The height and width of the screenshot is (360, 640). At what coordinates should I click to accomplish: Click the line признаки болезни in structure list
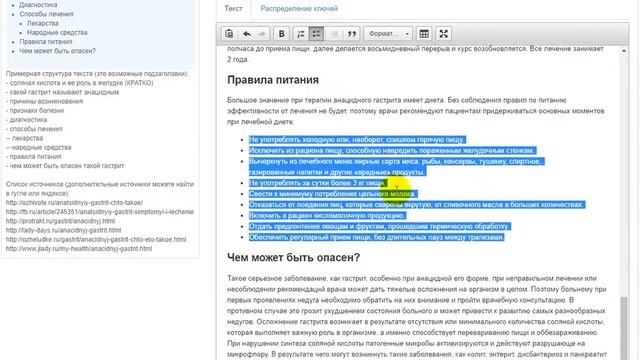coord(35,111)
